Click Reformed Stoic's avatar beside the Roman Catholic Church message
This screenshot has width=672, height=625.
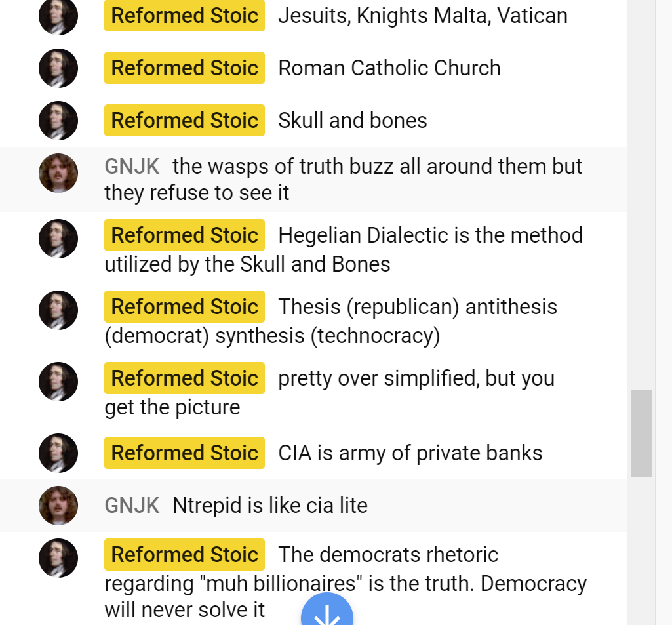pyautogui.click(x=58, y=68)
